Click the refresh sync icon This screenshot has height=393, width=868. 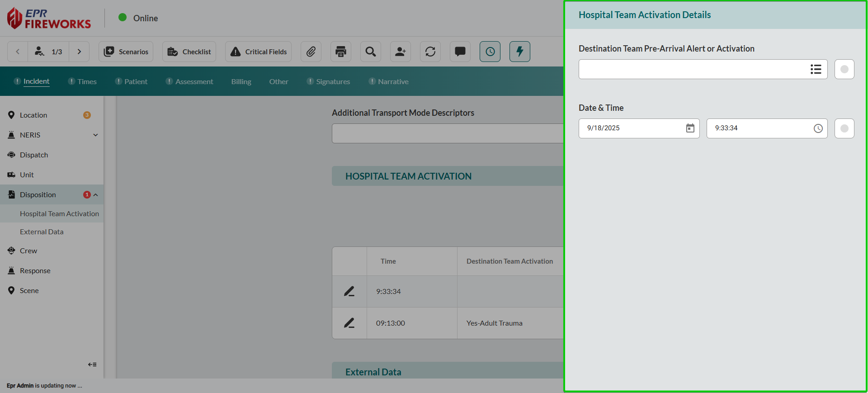(x=430, y=52)
